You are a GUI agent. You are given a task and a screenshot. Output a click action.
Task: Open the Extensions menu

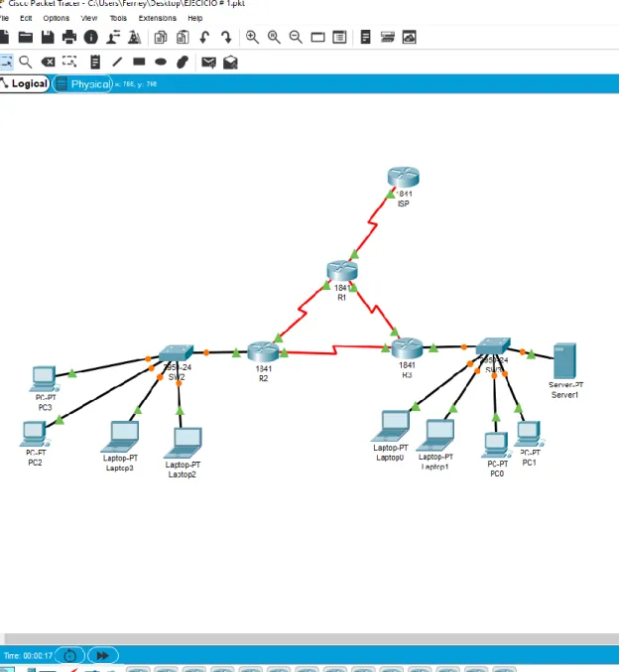[x=157, y=18]
